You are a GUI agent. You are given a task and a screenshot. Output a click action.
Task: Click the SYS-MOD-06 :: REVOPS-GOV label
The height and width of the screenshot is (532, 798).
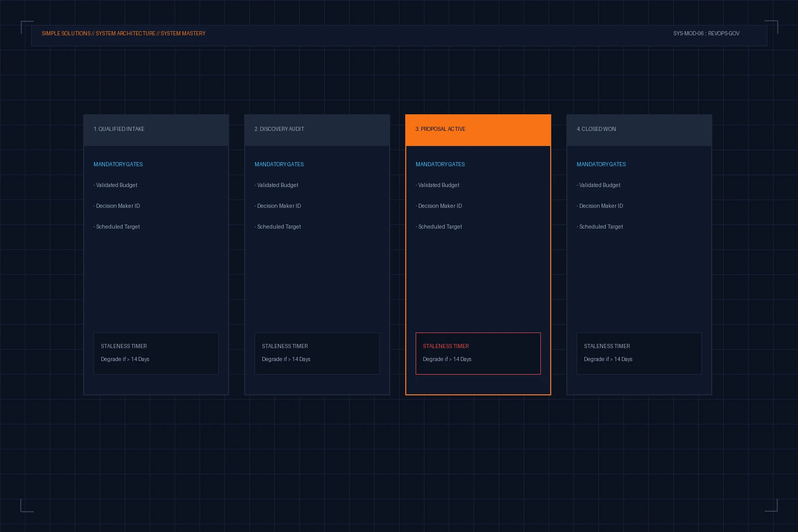[x=706, y=33]
